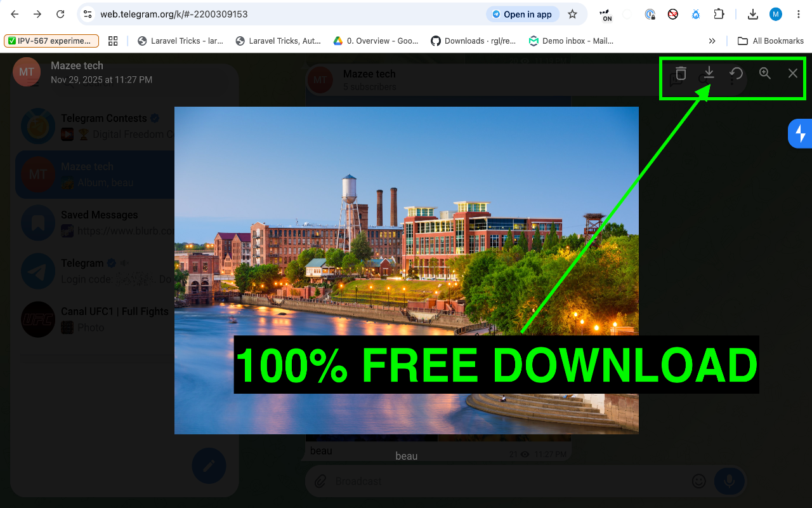Open Chrome three-dot menu
Image resolution: width=812 pixels, height=508 pixels.
coord(797,14)
